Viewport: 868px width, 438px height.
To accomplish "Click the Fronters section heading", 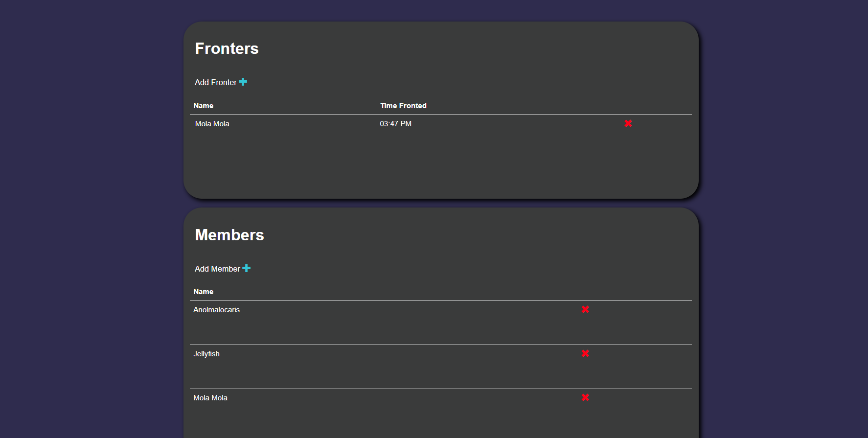I will [x=227, y=48].
